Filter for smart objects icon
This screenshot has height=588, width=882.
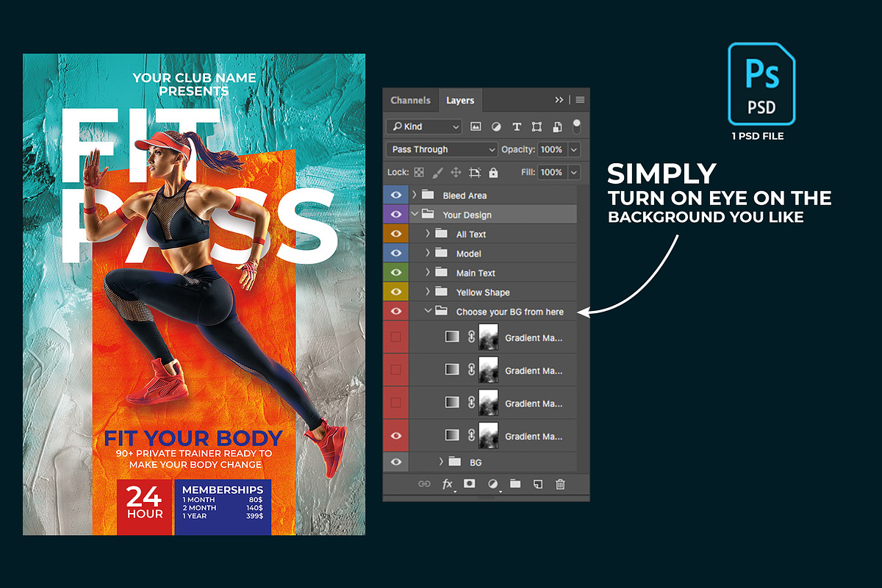557,126
